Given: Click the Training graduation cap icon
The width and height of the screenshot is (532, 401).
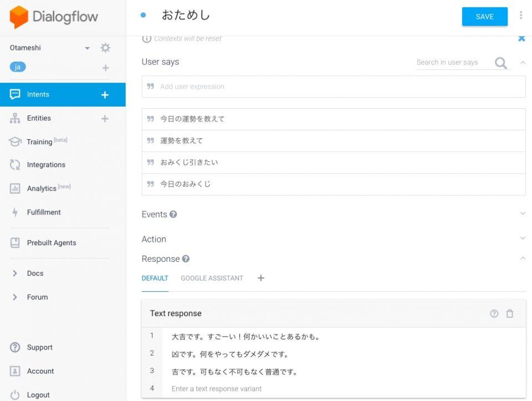Looking at the screenshot, I should (15, 141).
